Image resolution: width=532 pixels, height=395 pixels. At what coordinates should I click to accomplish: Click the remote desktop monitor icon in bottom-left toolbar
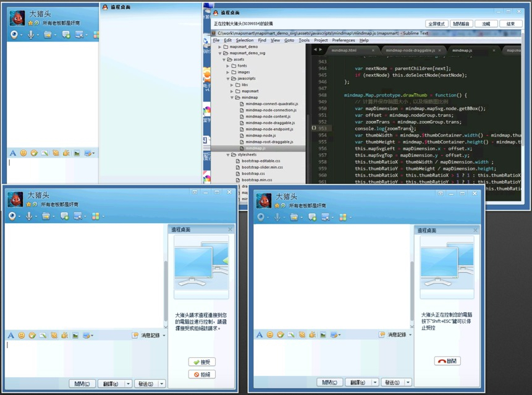coord(78,216)
